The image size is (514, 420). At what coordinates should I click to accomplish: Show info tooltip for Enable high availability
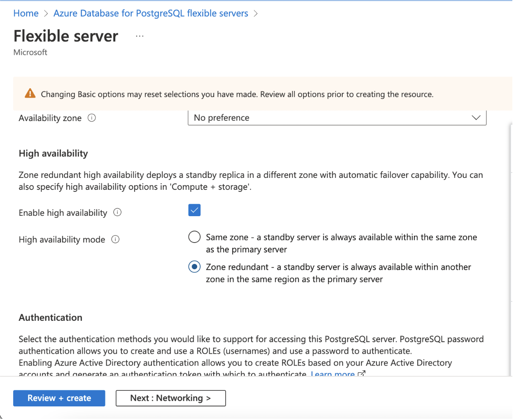[x=117, y=212]
